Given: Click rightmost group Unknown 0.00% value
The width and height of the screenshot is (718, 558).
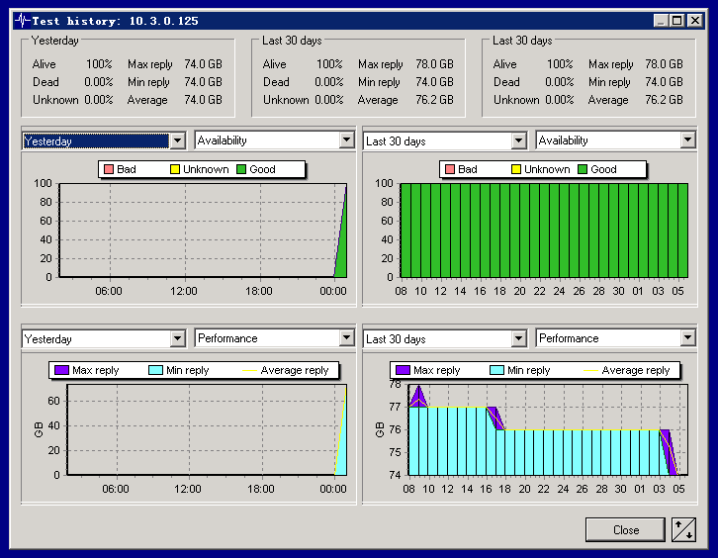Looking at the screenshot, I should pyautogui.click(x=559, y=100).
